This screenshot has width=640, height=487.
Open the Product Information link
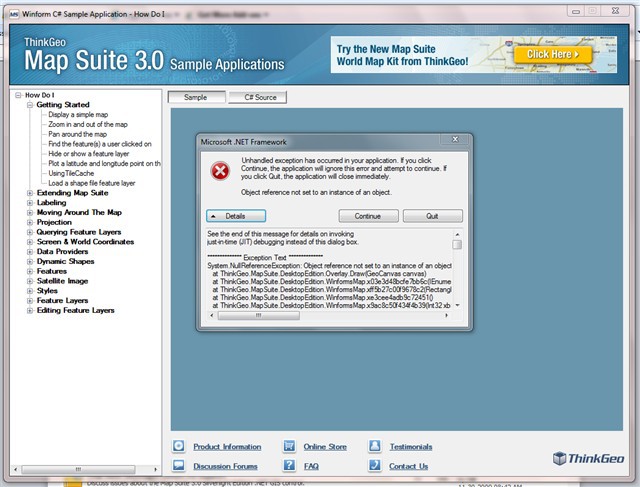pos(227,447)
